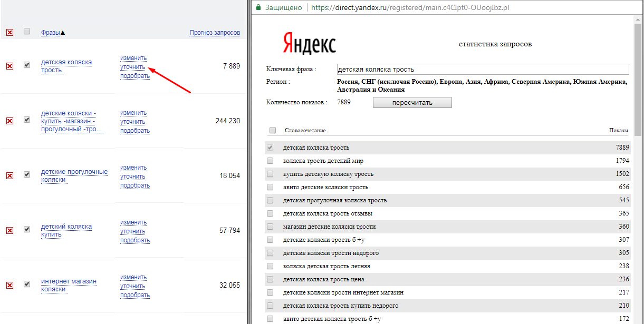The width and height of the screenshot is (644, 324).
Task: Check 'авито детские коляски трость' checkbox
Action: pyautogui.click(x=270, y=187)
